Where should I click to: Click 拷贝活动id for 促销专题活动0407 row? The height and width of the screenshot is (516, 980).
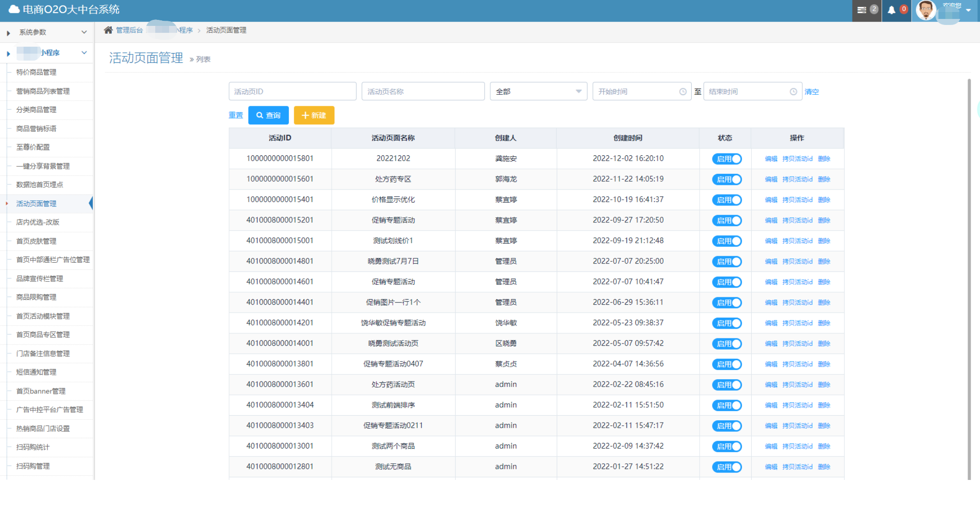click(797, 364)
